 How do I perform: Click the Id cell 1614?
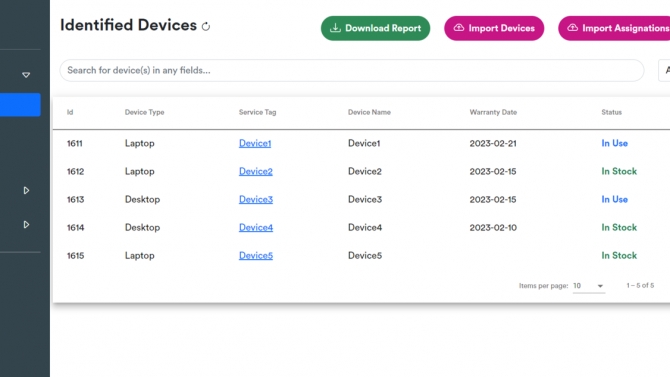[x=75, y=227]
